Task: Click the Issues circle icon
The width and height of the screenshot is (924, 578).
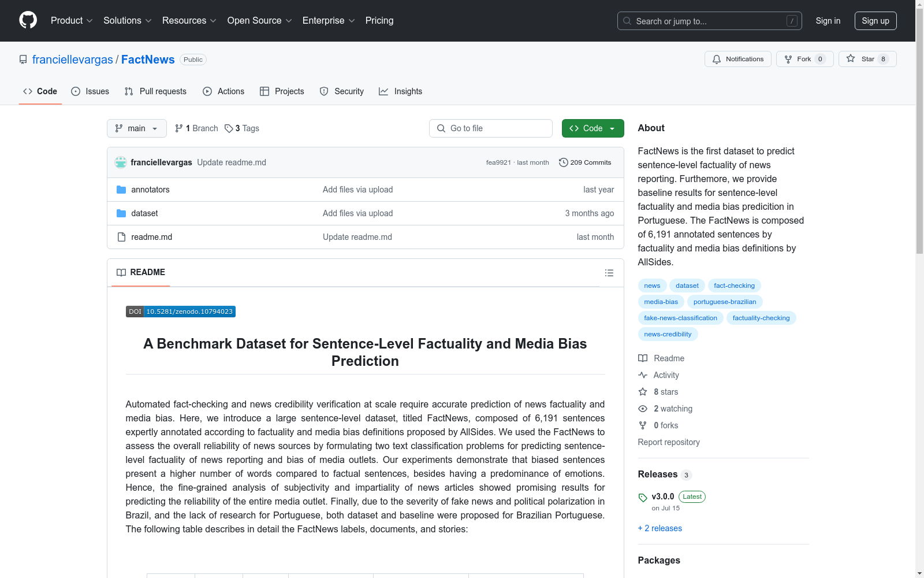Action: pos(76,91)
